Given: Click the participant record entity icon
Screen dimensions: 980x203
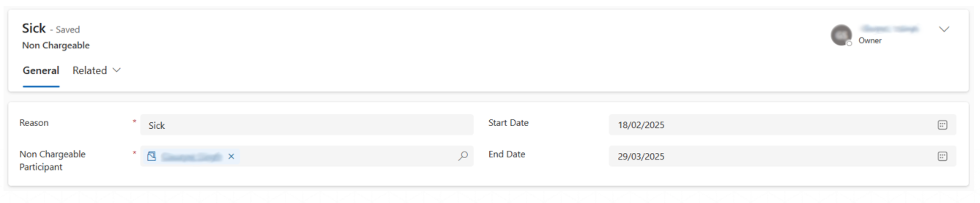Looking at the screenshot, I should pyautogui.click(x=152, y=156).
